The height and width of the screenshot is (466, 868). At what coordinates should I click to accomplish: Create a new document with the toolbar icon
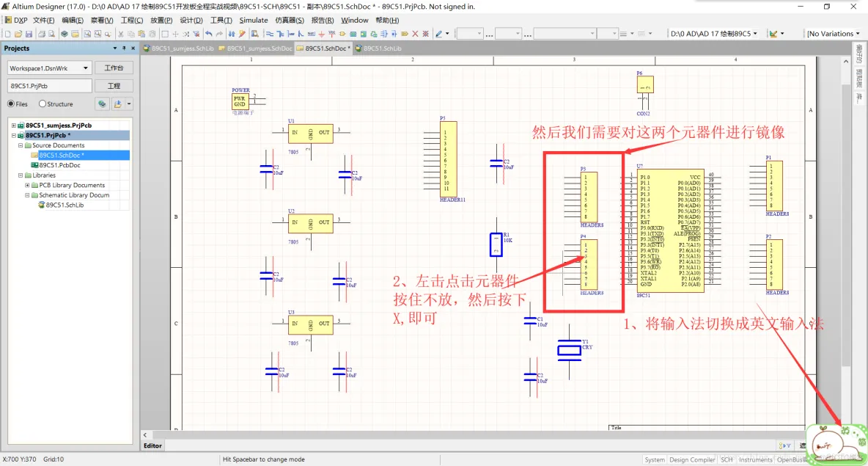pos(8,34)
